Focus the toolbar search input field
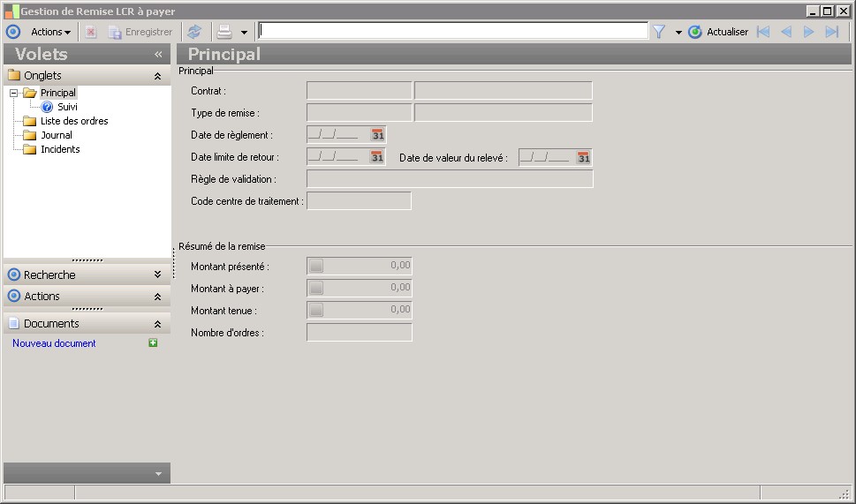The width and height of the screenshot is (856, 504). (x=453, y=31)
